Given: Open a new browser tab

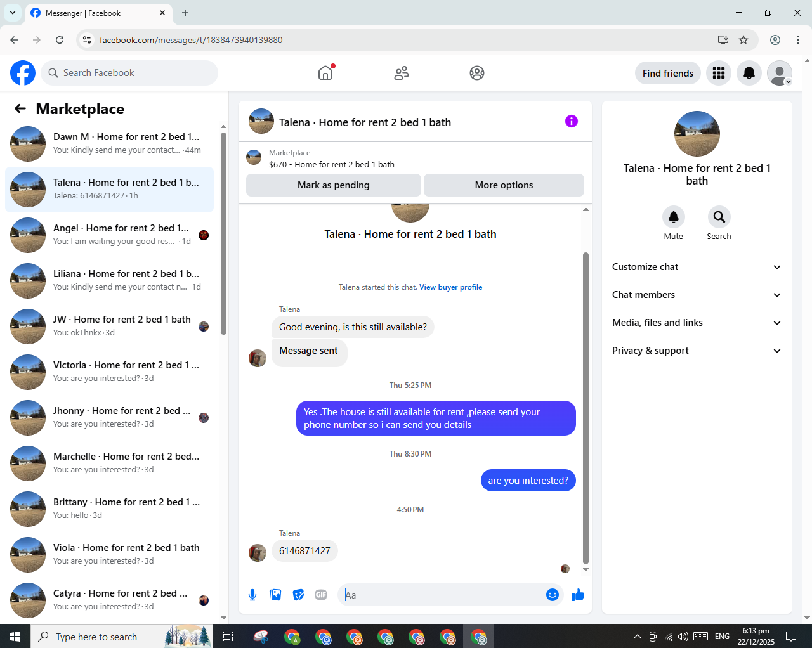Looking at the screenshot, I should [185, 13].
